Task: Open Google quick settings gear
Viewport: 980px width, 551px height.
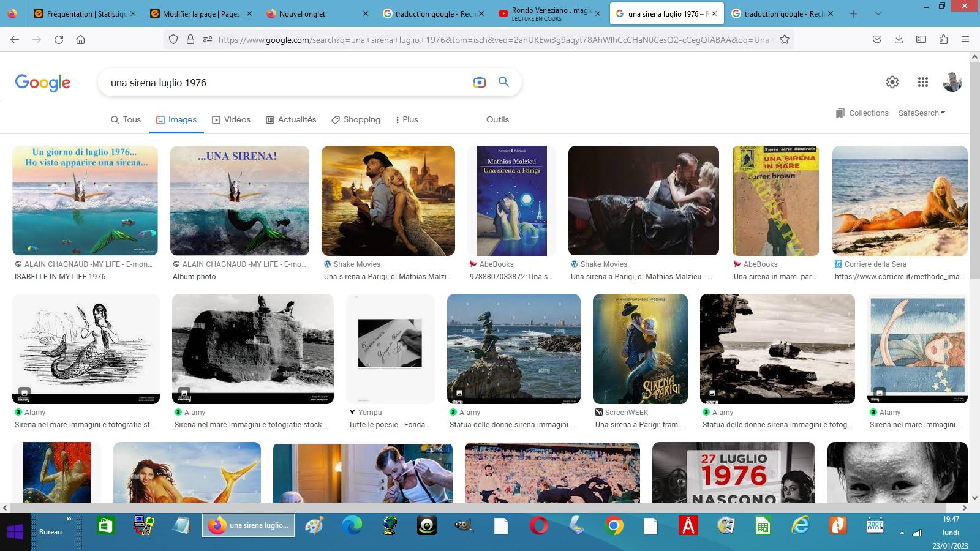Action: pyautogui.click(x=892, y=82)
